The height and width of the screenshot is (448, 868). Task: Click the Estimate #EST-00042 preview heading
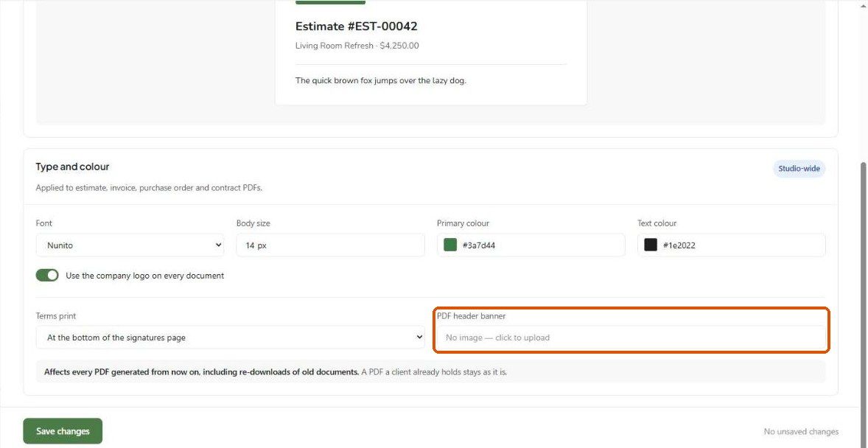point(357,26)
